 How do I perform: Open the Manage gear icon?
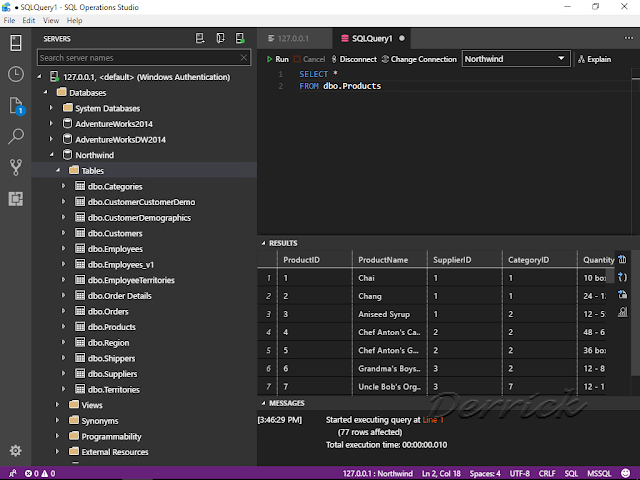point(16,451)
